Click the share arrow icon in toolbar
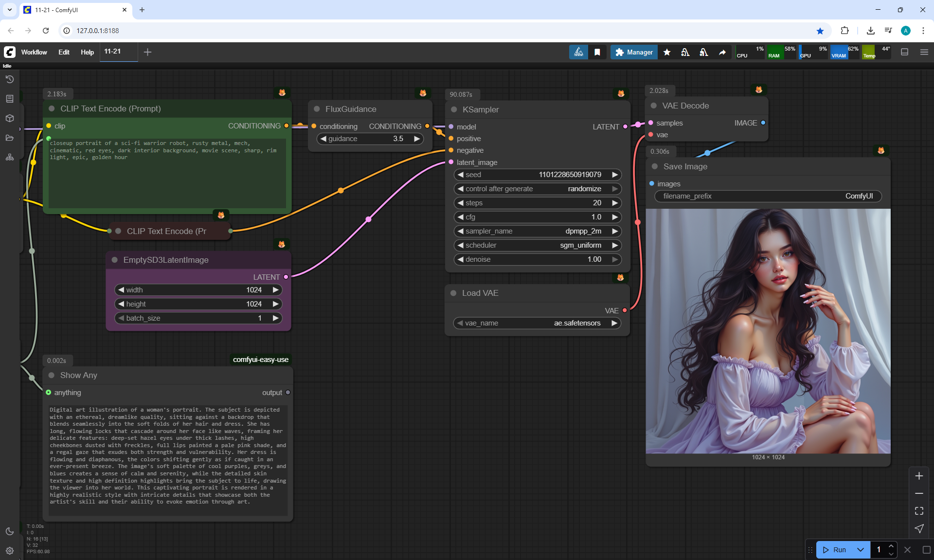The height and width of the screenshot is (560, 934). (722, 52)
